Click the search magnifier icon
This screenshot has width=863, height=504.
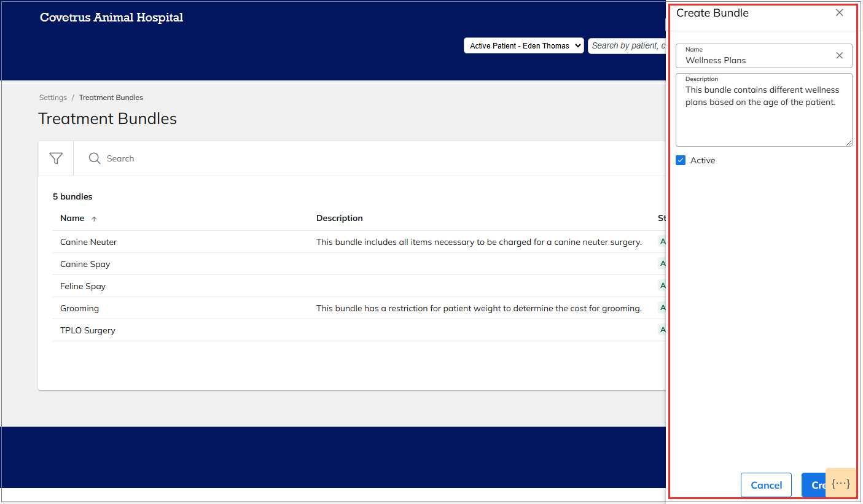[x=94, y=158]
